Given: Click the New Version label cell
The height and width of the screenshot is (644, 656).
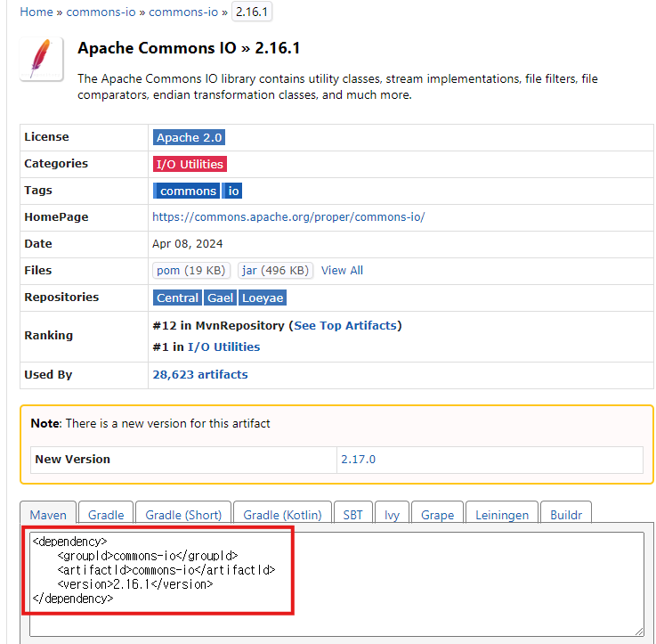Looking at the screenshot, I should [x=183, y=460].
